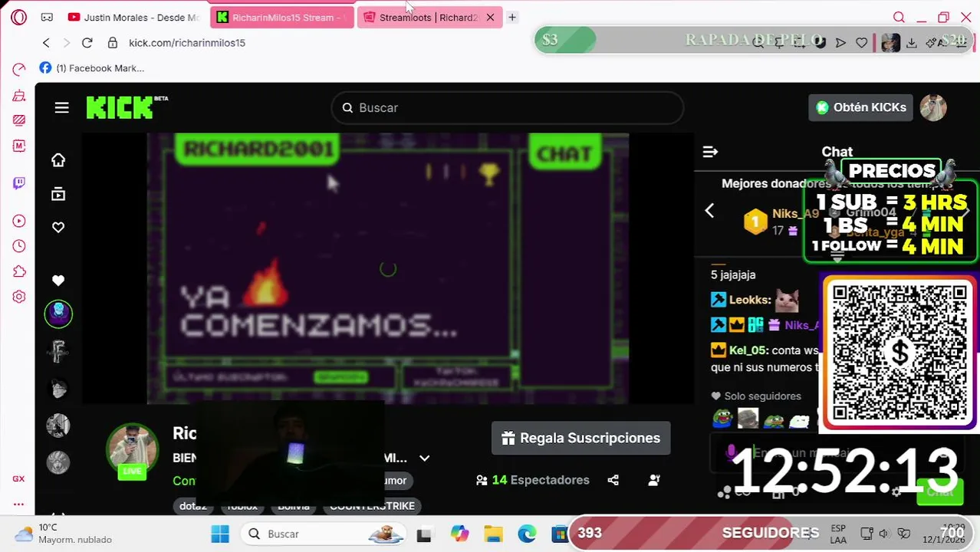The image size is (980, 552).
Task: Open the Twitch sidebar panel
Action: coord(19,183)
